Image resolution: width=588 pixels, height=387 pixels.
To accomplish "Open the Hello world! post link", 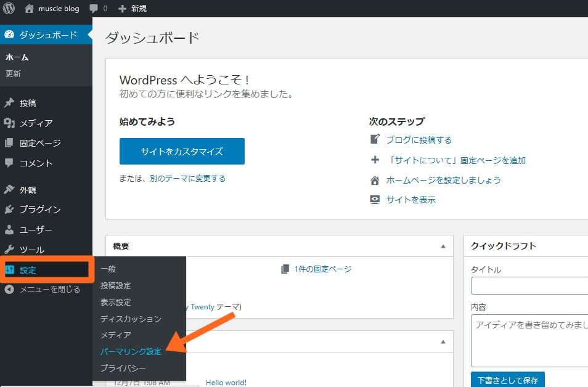I will pos(226,382).
